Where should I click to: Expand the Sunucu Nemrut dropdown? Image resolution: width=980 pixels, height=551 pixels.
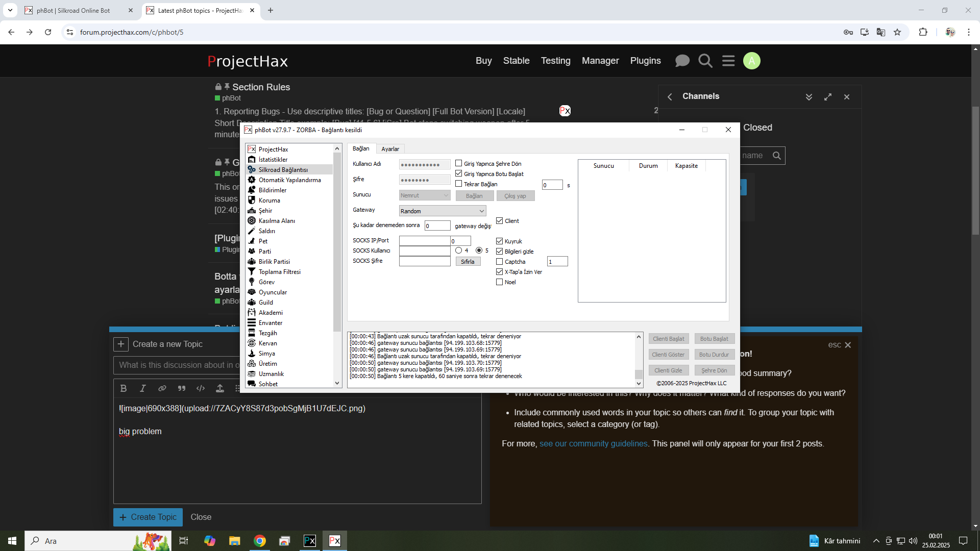pos(424,195)
